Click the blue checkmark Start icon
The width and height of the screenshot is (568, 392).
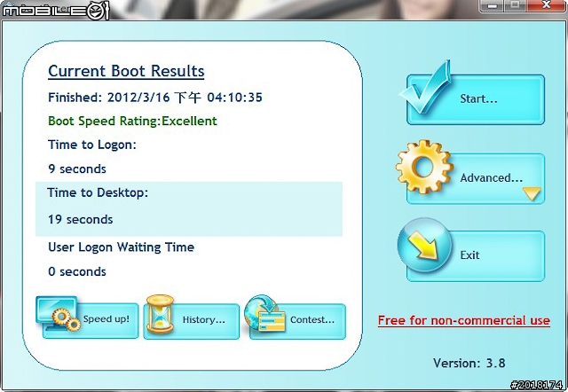(426, 88)
